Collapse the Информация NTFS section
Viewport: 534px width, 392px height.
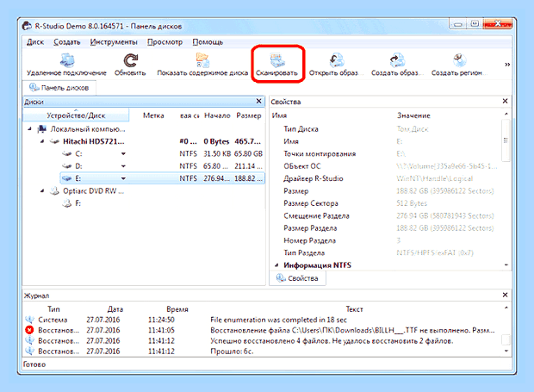pos(276,265)
